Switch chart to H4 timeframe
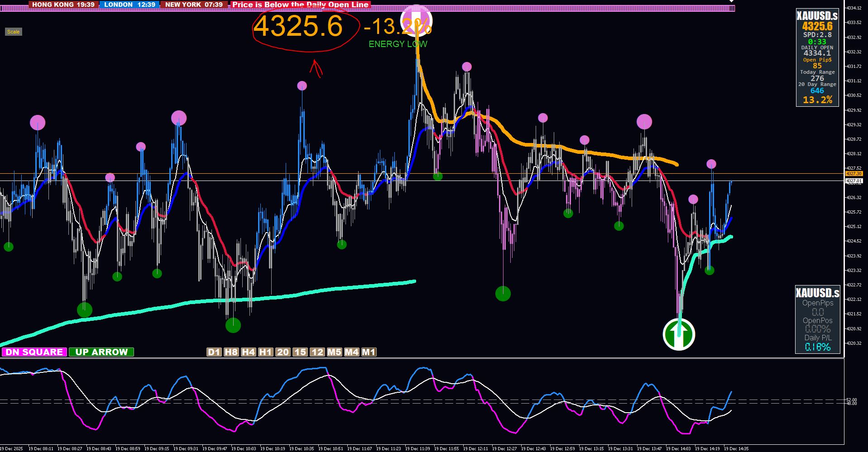The image size is (868, 452). 248,352
